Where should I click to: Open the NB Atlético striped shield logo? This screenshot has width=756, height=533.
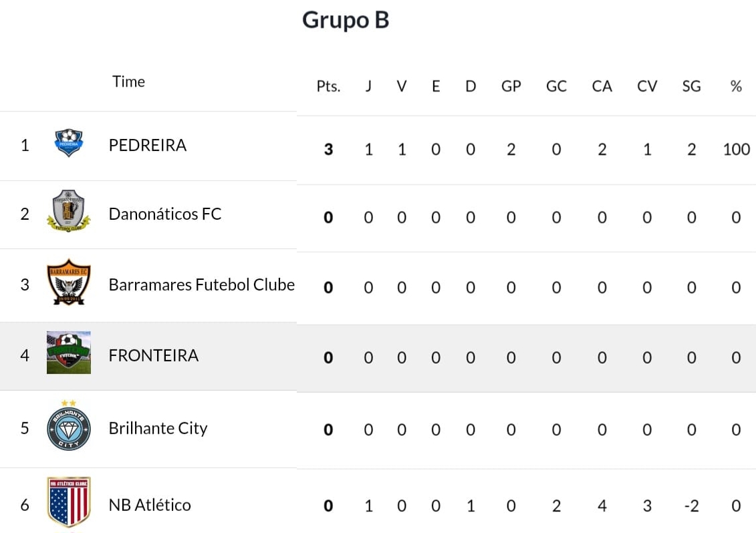pos(68,502)
